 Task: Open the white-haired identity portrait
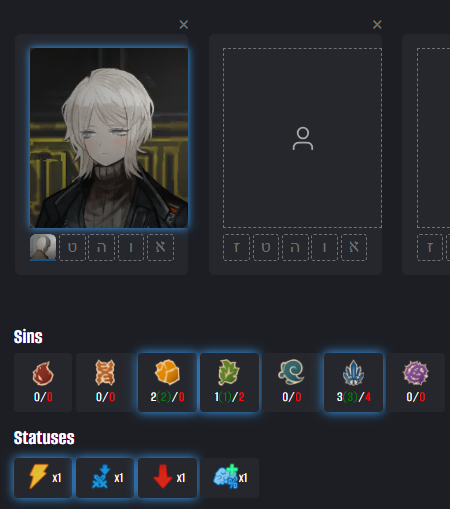pos(109,138)
